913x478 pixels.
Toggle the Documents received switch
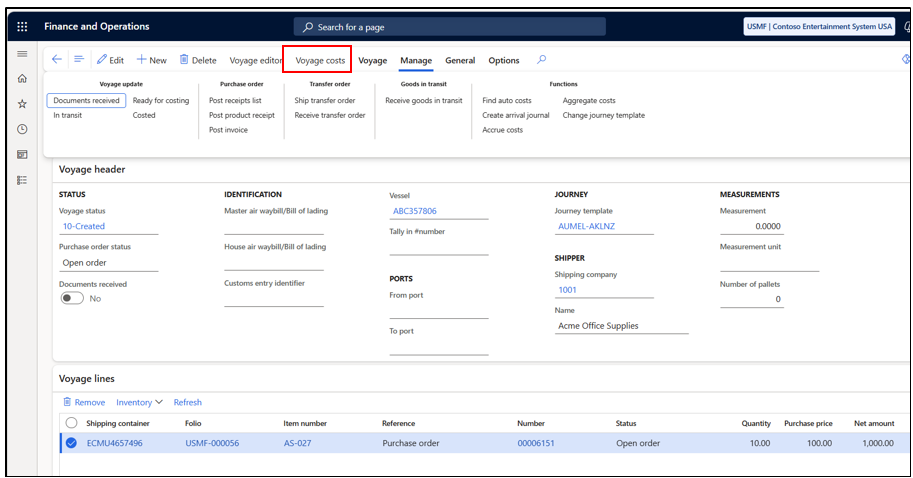point(72,298)
